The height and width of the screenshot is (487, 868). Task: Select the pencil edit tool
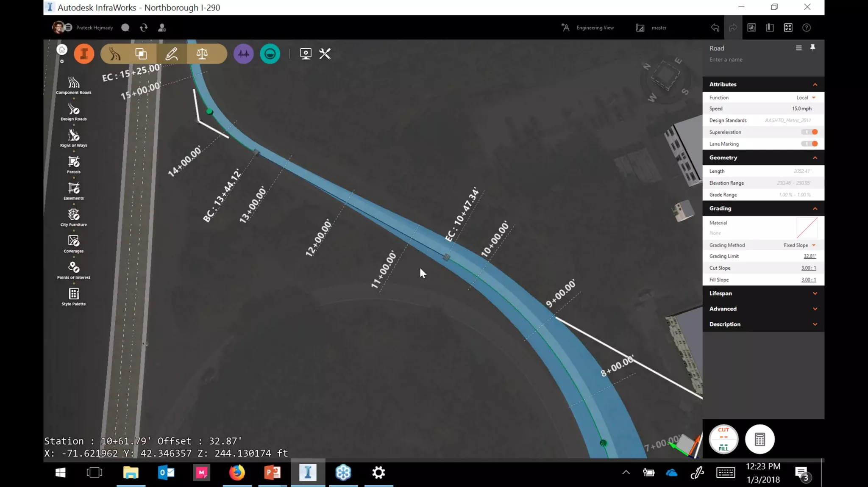pos(172,54)
